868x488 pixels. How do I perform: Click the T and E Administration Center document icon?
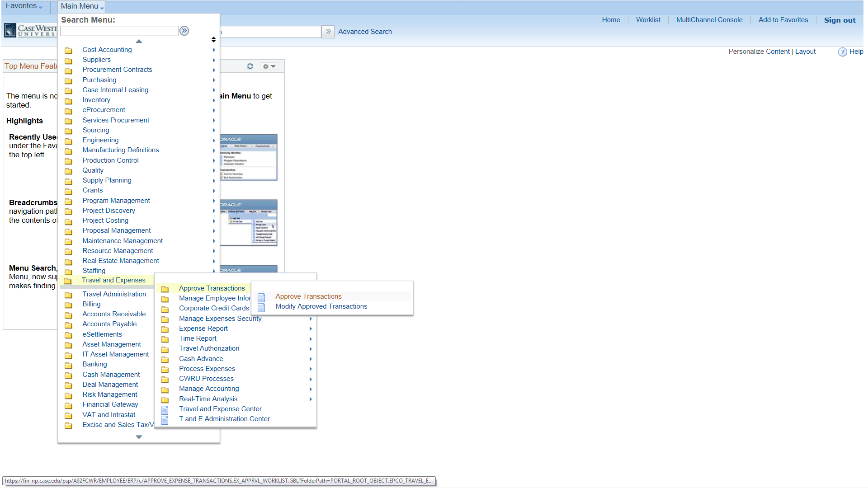click(x=165, y=419)
